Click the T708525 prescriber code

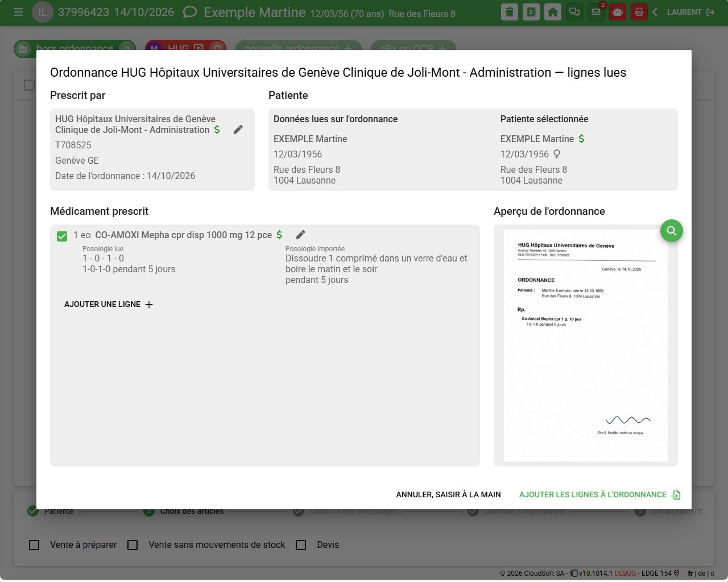coord(73,145)
